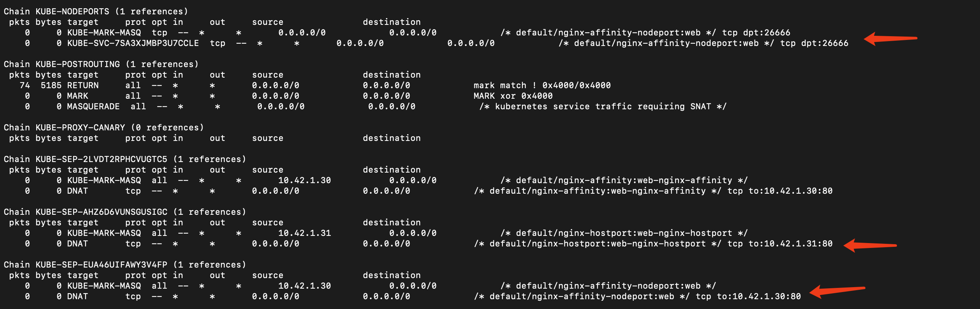Click the MARK target in KUBE-POSTROUTING
This screenshot has width=980, height=309.
click(x=78, y=96)
